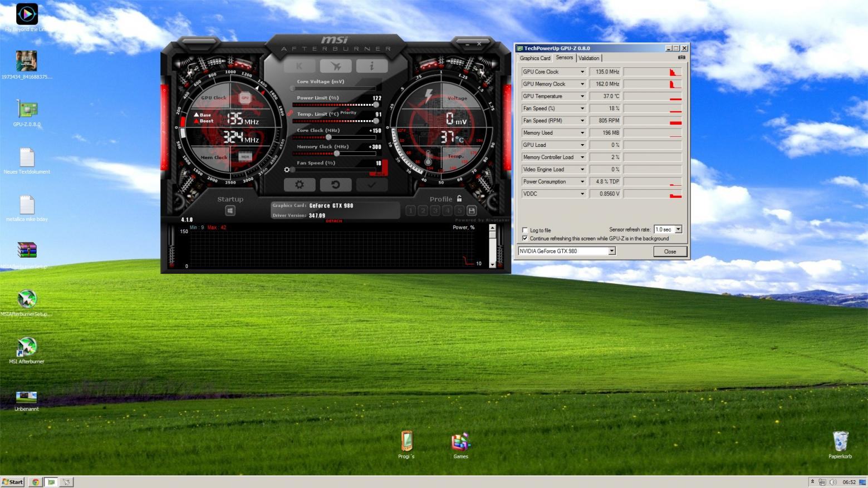The height and width of the screenshot is (488, 868).
Task: Select the Progi's desktop folder icon
Action: (x=406, y=445)
